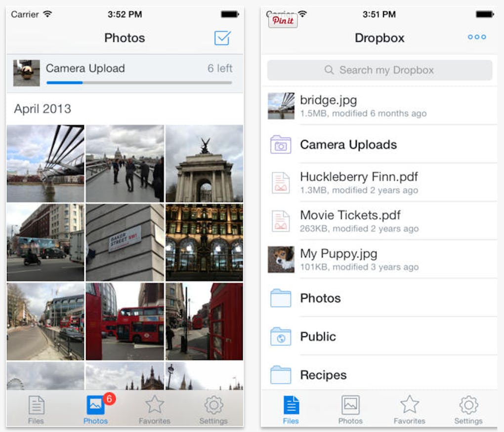Image resolution: width=504 pixels, height=432 pixels.
Task: Switch to Photos tab on Dropbox screen
Action: pyautogui.click(x=350, y=410)
